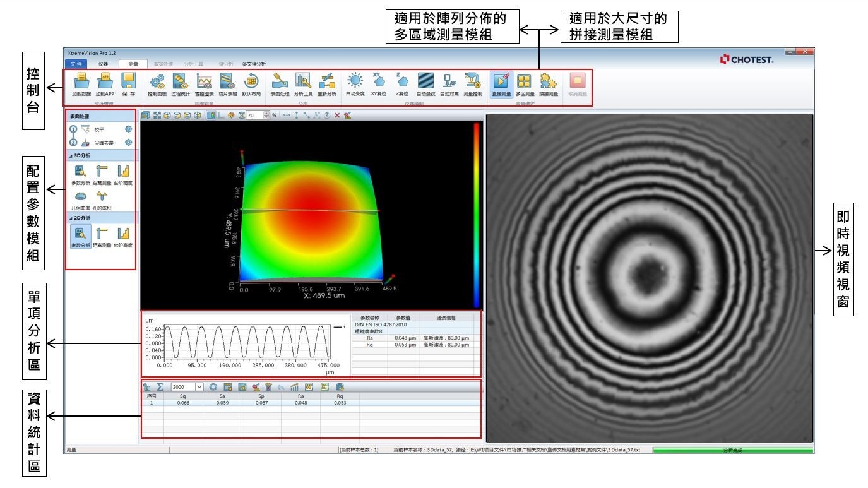Open 3D 参数分析 parameter analysis
The image size is (868, 488).
pyautogui.click(x=80, y=174)
